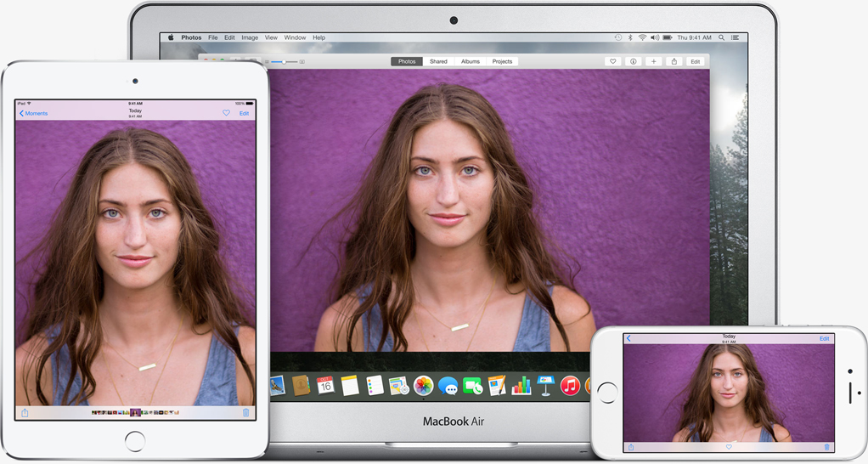
Task: Toggle favorite heart in Mac Photos toolbar
Action: [x=612, y=62]
